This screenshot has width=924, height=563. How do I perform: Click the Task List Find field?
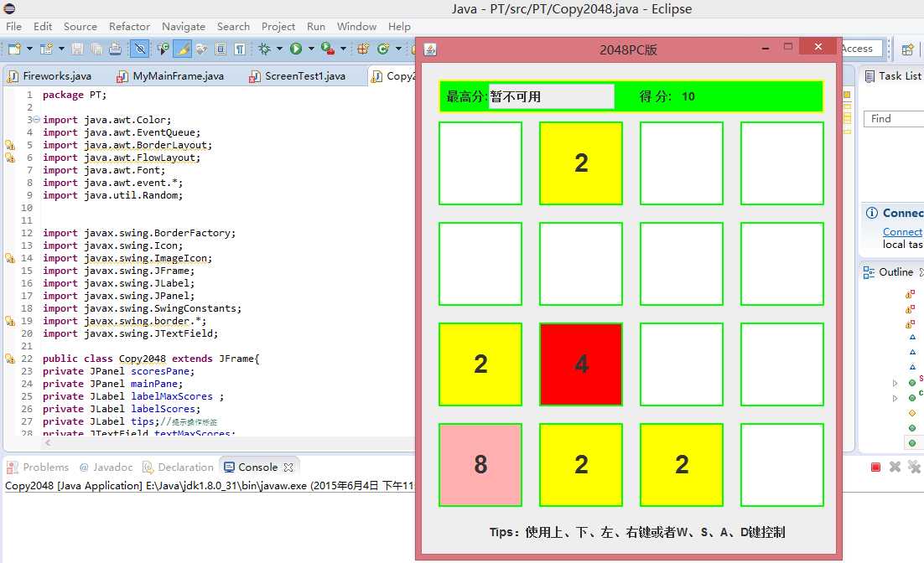(894, 119)
